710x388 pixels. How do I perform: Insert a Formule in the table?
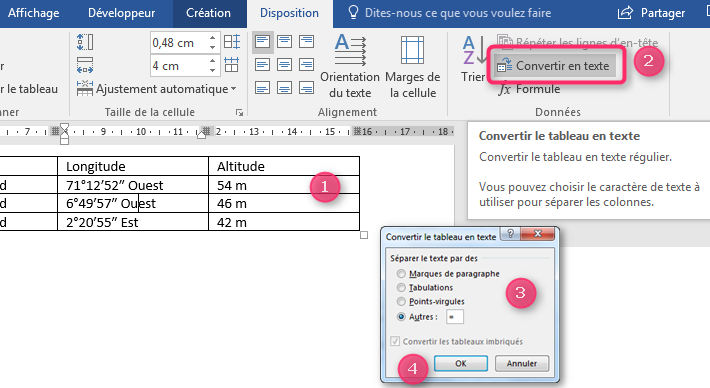coord(529,89)
